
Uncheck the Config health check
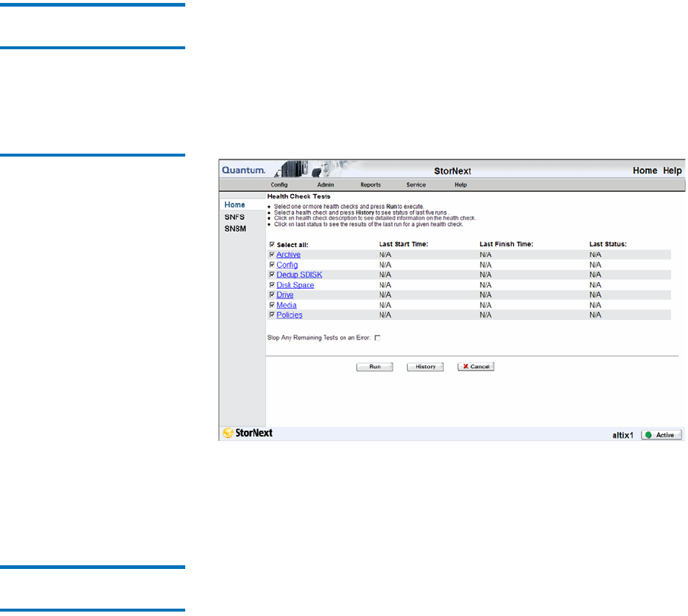coord(272,265)
